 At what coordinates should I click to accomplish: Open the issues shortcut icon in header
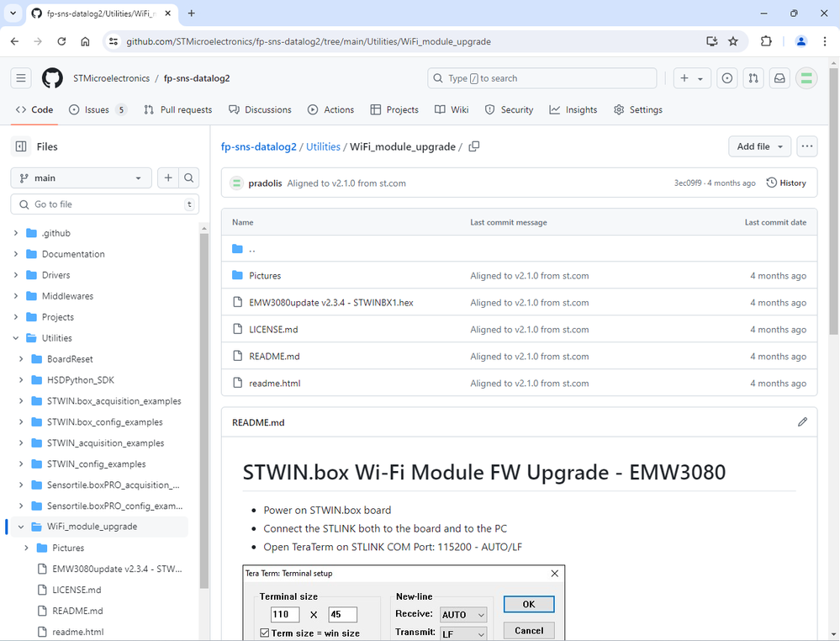coord(727,78)
